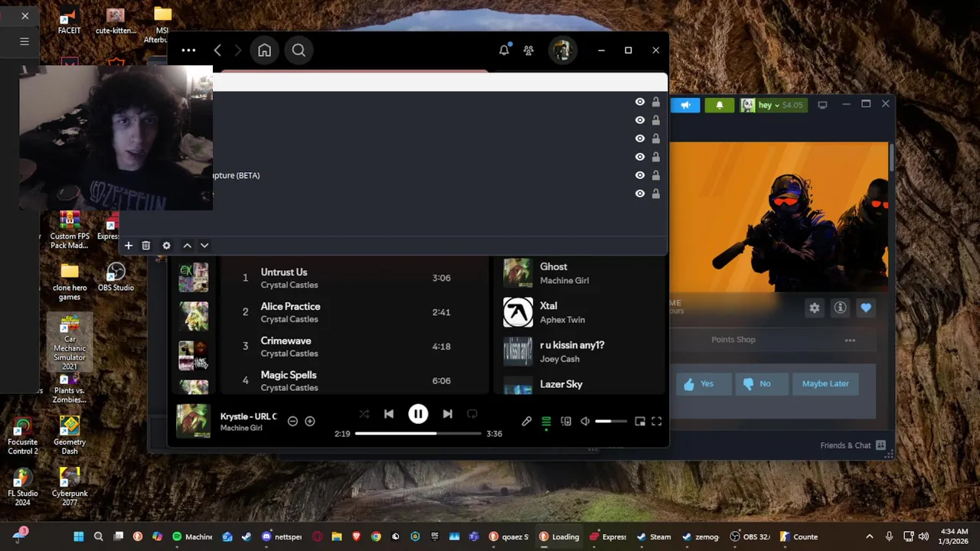Image resolution: width=980 pixels, height=551 pixels.
Task: Toggle visibility of the Capture (BETA) source
Action: click(639, 175)
